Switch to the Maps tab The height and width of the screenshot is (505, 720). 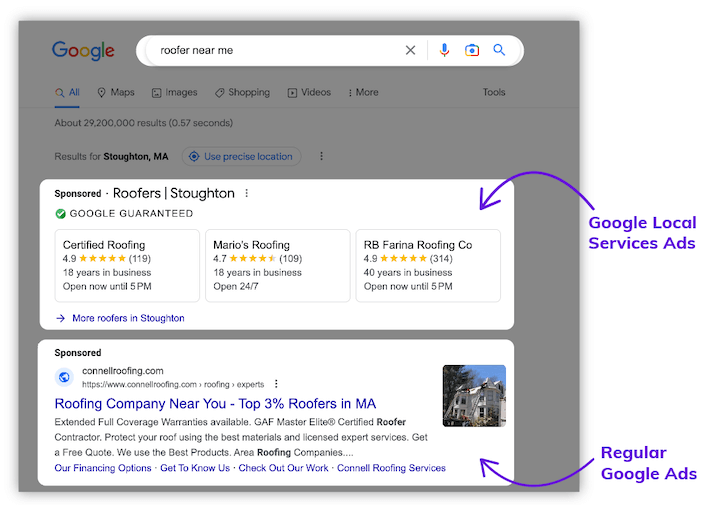116,92
